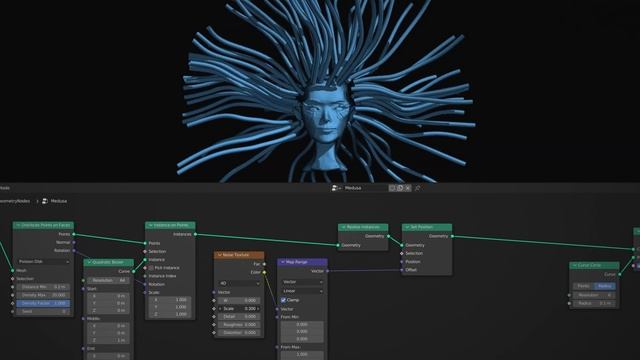Image resolution: width=640 pixels, height=360 pixels.
Task: Unlink the Medusa node group with X icon
Action: click(408, 188)
